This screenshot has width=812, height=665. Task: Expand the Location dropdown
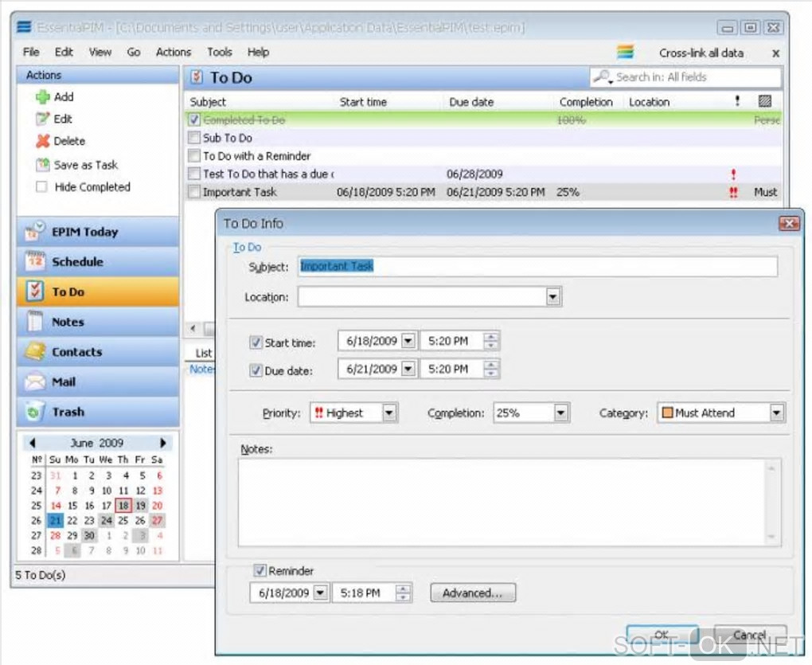pos(553,297)
